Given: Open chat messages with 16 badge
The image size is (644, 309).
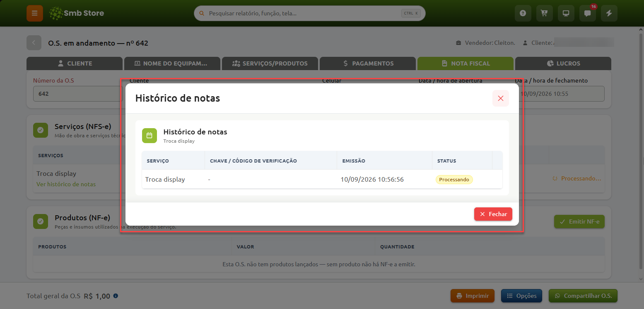Looking at the screenshot, I should pyautogui.click(x=587, y=13).
